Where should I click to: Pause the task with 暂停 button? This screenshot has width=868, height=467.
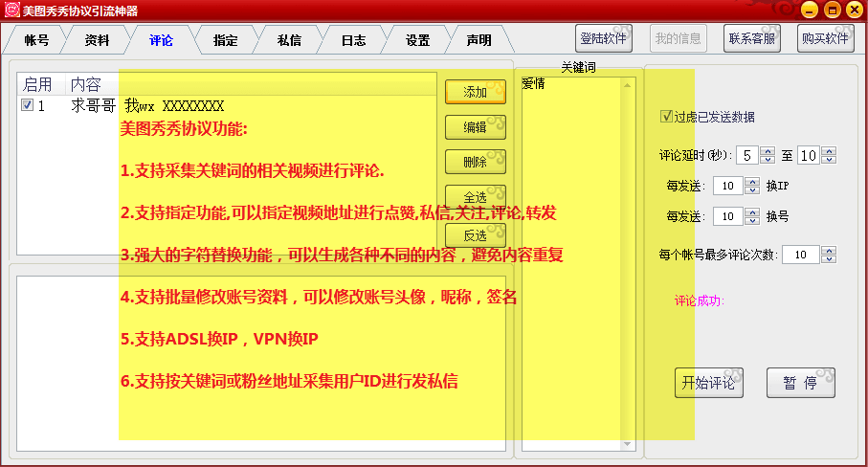[x=800, y=383]
